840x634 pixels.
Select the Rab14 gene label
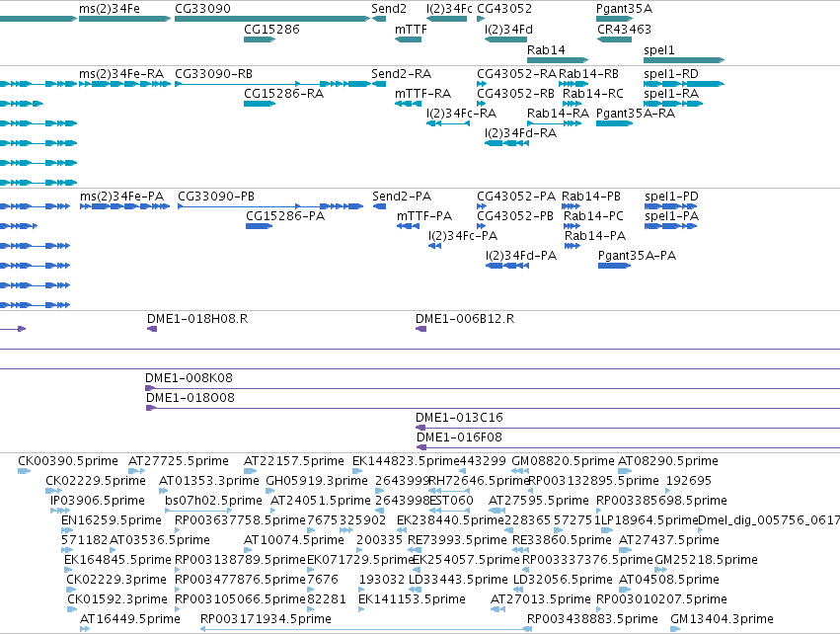point(546,50)
